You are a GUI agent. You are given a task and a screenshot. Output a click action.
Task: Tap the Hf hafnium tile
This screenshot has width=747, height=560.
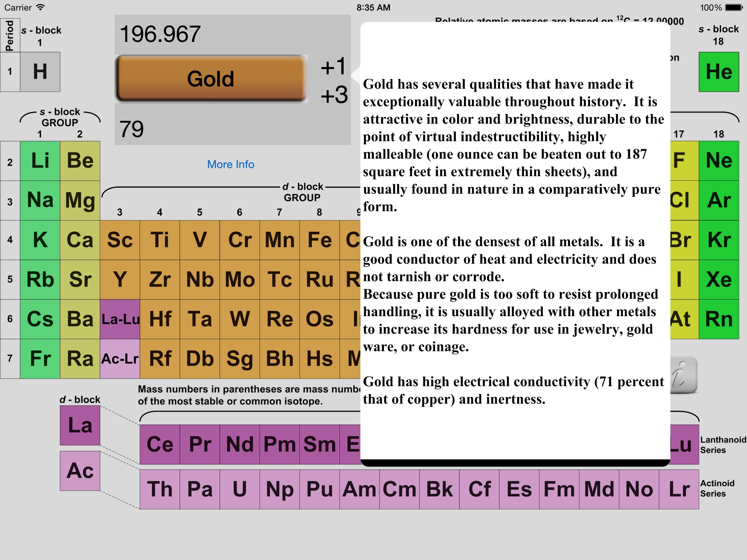160,319
